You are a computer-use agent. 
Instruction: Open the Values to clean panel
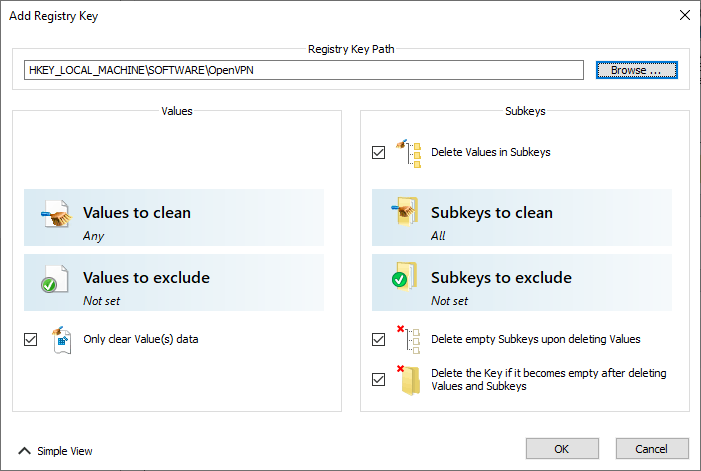tap(174, 218)
